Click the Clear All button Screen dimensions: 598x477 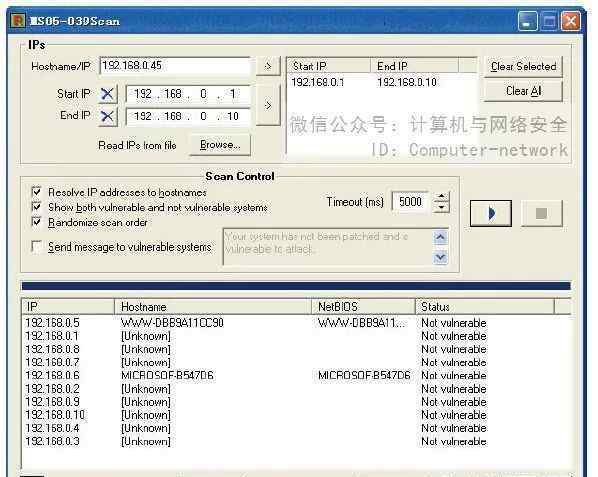click(x=523, y=91)
